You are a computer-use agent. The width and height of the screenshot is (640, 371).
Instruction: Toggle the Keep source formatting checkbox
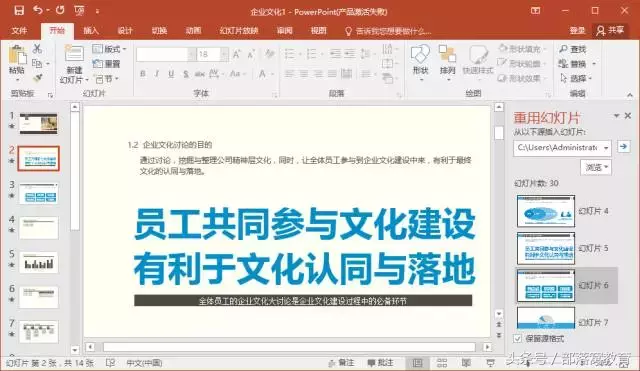[518, 339]
